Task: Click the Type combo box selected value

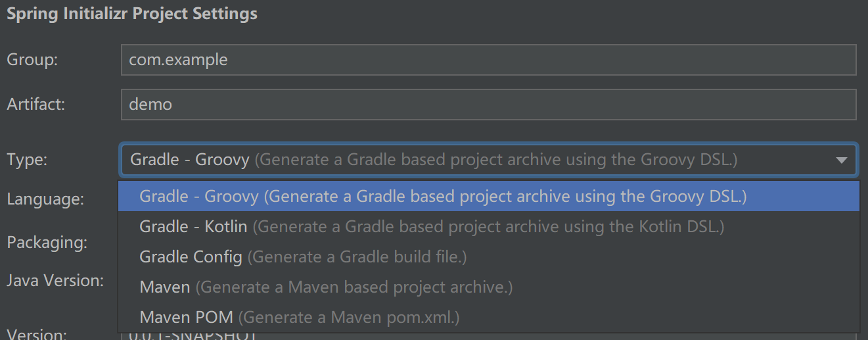Action: [189, 160]
